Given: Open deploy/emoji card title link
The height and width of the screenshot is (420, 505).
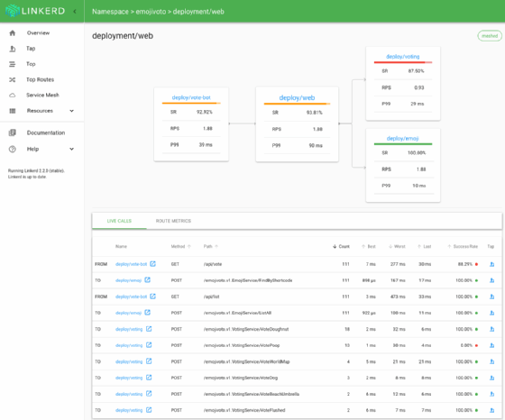Looking at the screenshot, I should coord(402,139).
